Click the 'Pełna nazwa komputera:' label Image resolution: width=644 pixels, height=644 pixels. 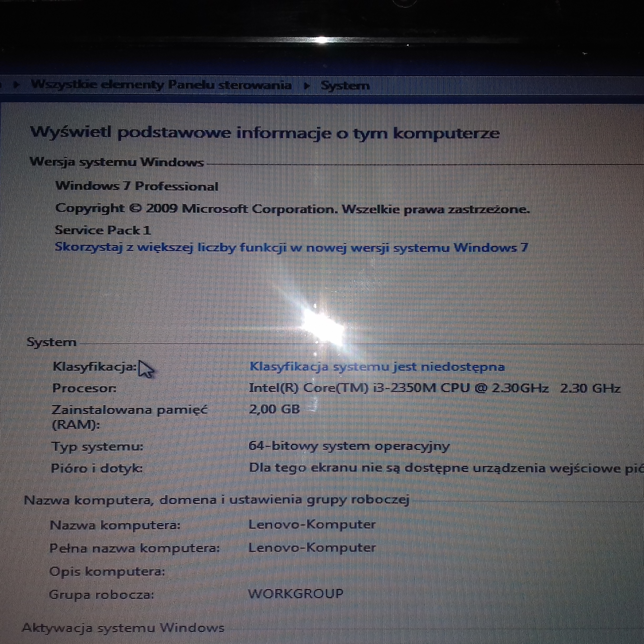click(x=135, y=548)
